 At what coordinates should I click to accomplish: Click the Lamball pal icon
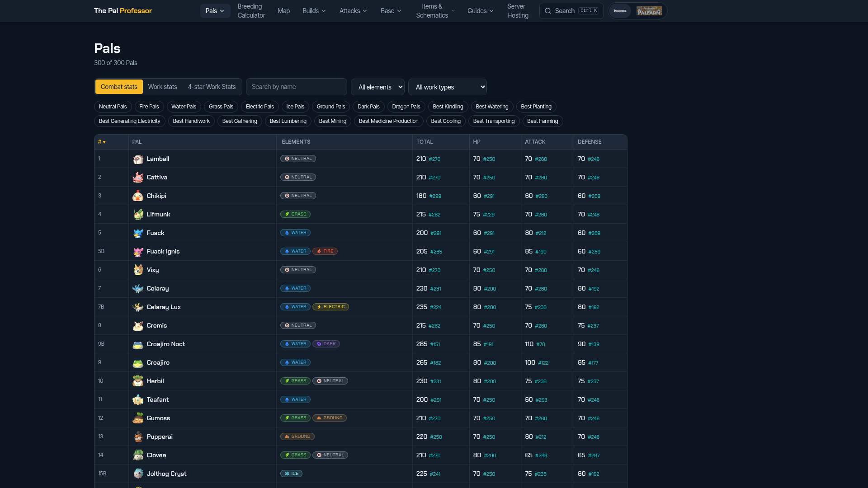point(138,159)
